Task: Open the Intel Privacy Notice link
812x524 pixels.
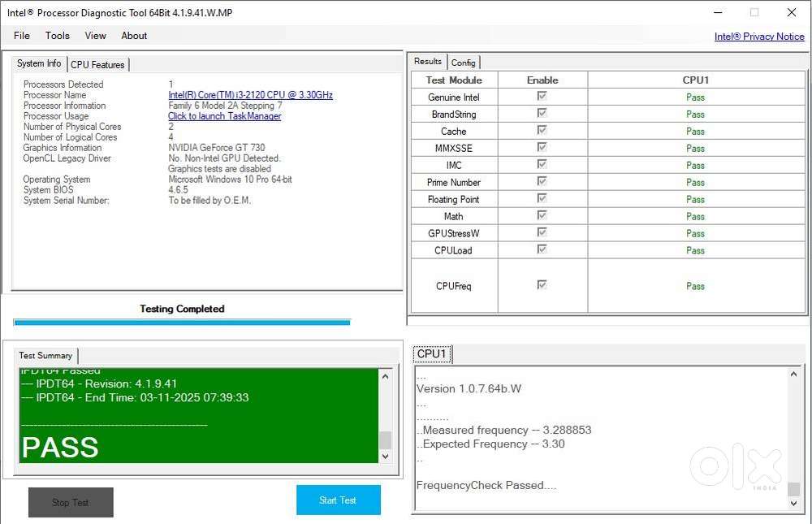Action: (759, 36)
